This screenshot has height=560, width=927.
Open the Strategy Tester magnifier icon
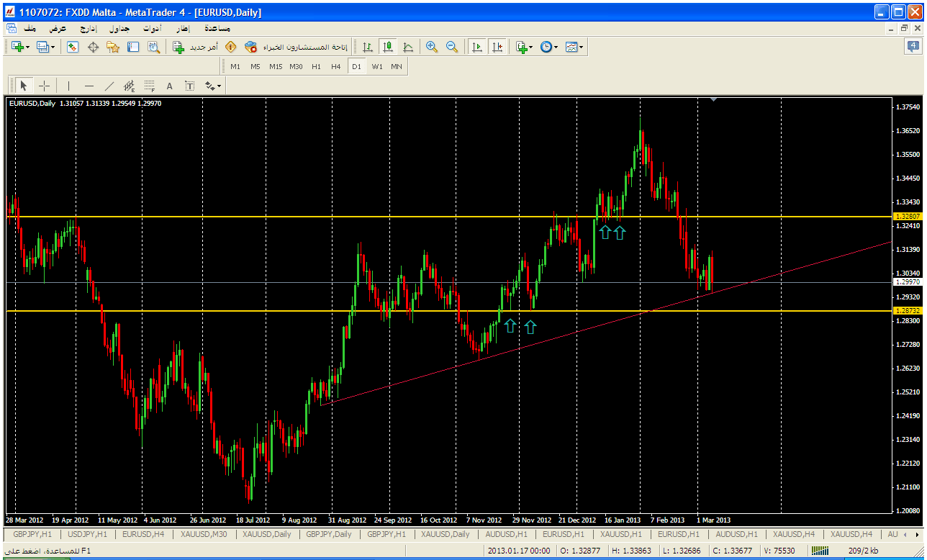(153, 47)
